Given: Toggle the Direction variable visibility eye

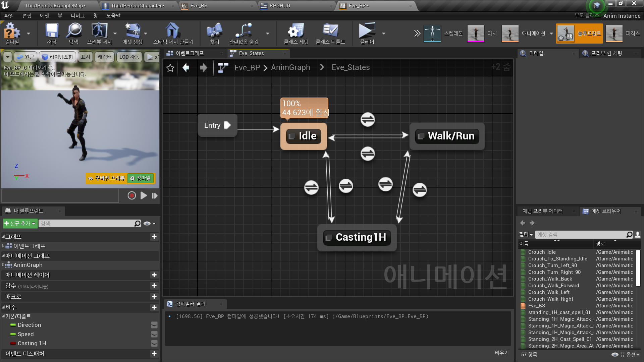Looking at the screenshot, I should pyautogui.click(x=154, y=325).
